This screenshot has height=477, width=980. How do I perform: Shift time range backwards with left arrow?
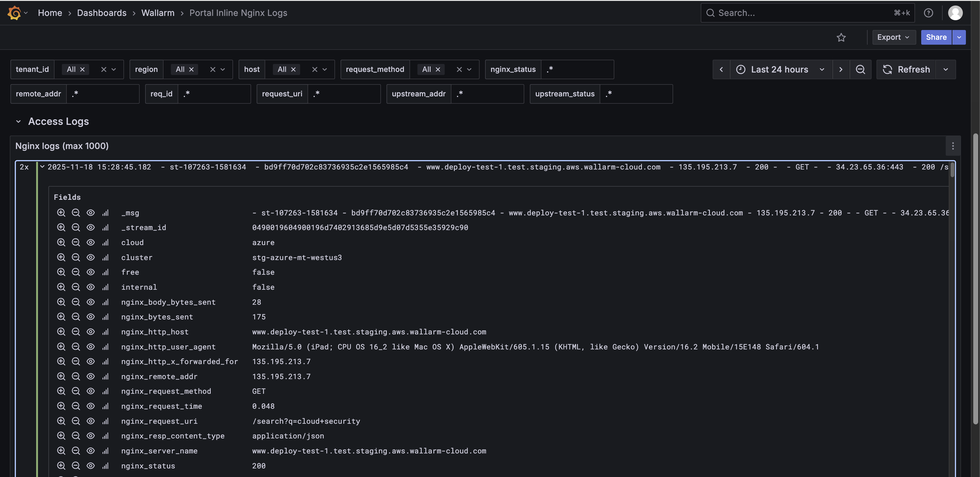[721, 69]
